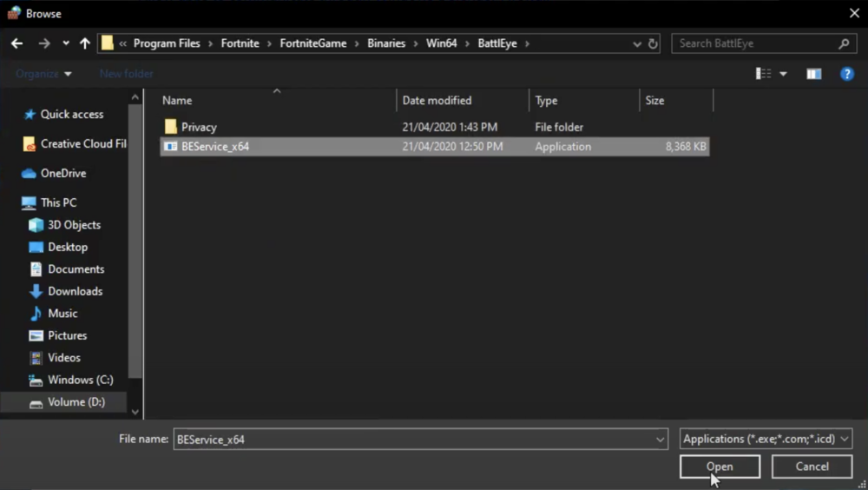The width and height of the screenshot is (868, 490).
Task: Click the Search BattlEye field
Action: click(x=755, y=43)
